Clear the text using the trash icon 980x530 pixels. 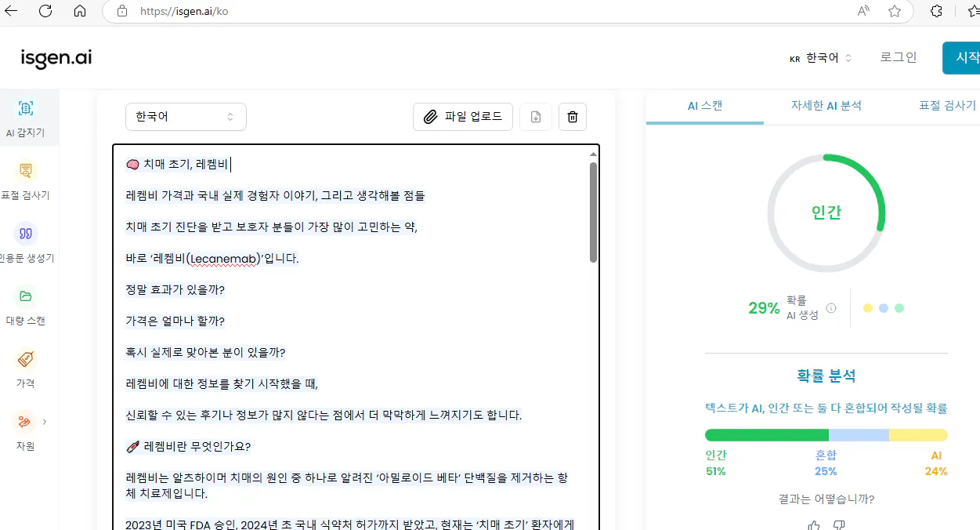click(572, 117)
